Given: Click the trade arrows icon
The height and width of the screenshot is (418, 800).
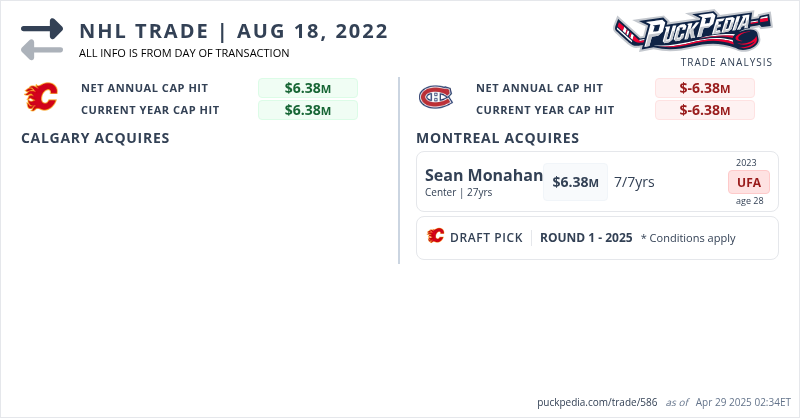Looking at the screenshot, I should pyautogui.click(x=42, y=38).
